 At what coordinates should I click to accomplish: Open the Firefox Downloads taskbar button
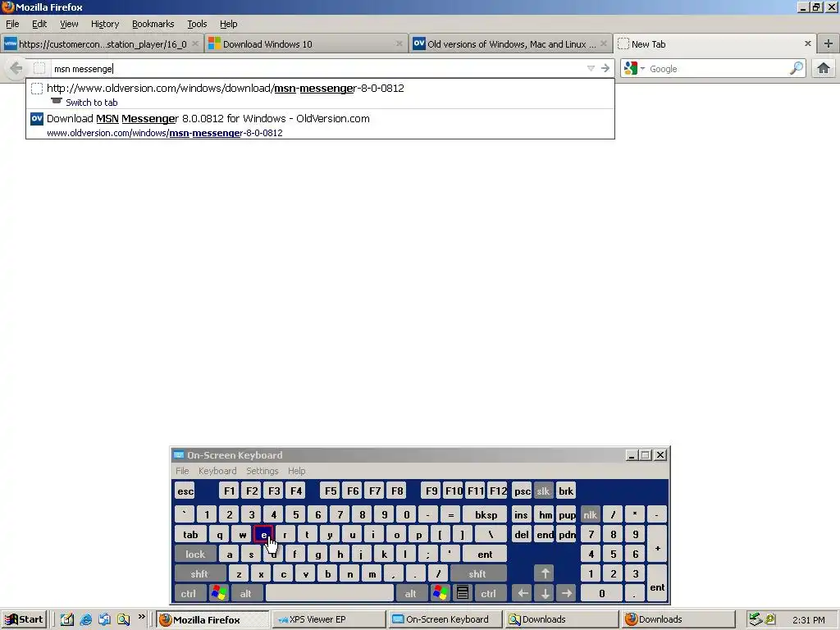coord(678,619)
